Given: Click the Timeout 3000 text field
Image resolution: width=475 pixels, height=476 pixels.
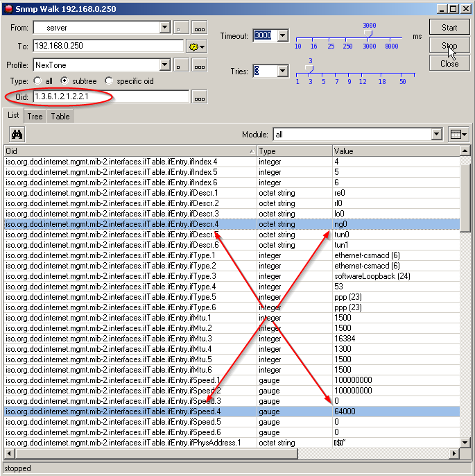Looking at the screenshot, I should click(x=264, y=35).
